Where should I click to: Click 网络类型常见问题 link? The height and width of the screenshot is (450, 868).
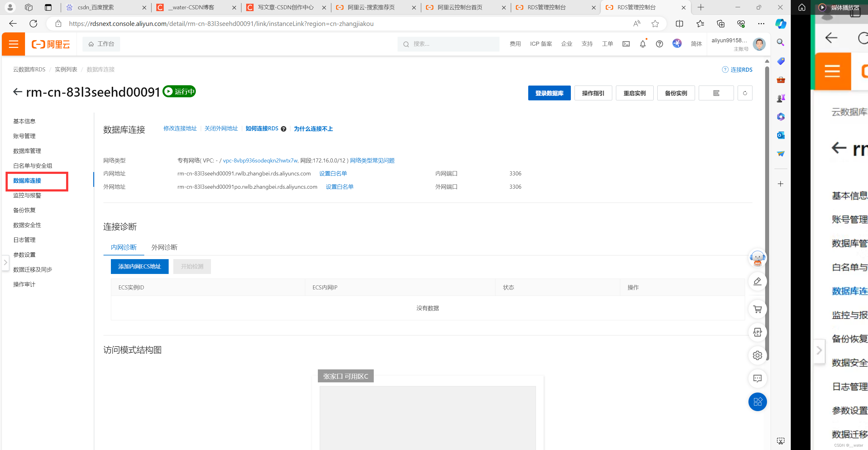click(x=372, y=160)
